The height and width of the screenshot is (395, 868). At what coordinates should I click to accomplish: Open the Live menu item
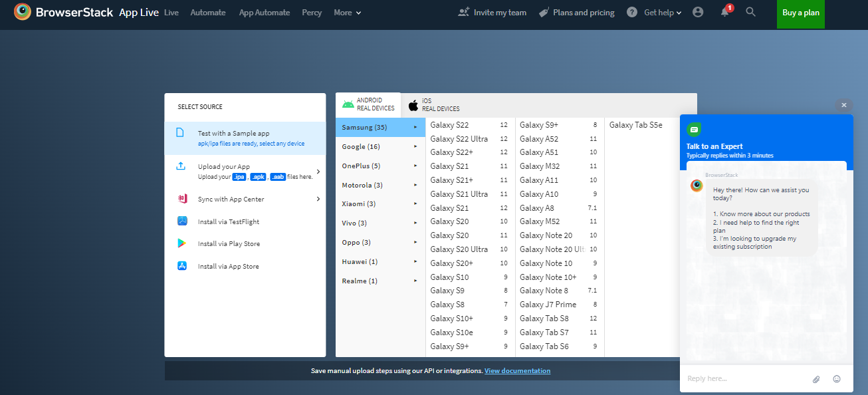tap(171, 13)
